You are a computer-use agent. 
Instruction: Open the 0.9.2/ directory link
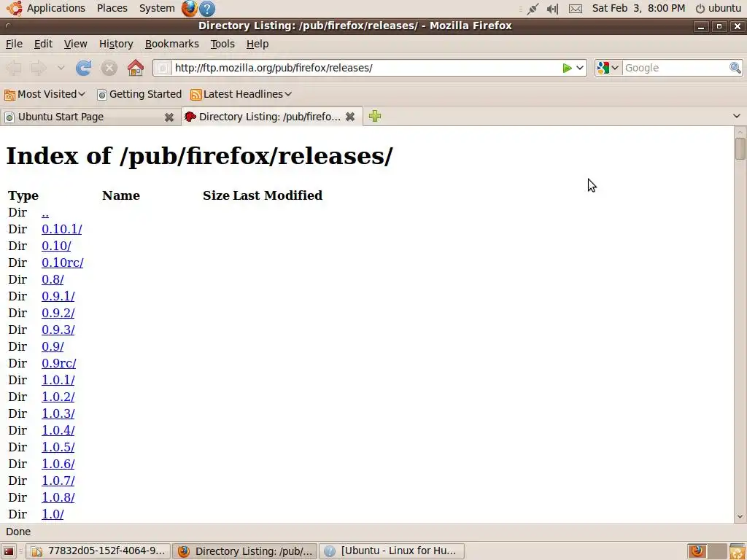(x=58, y=313)
